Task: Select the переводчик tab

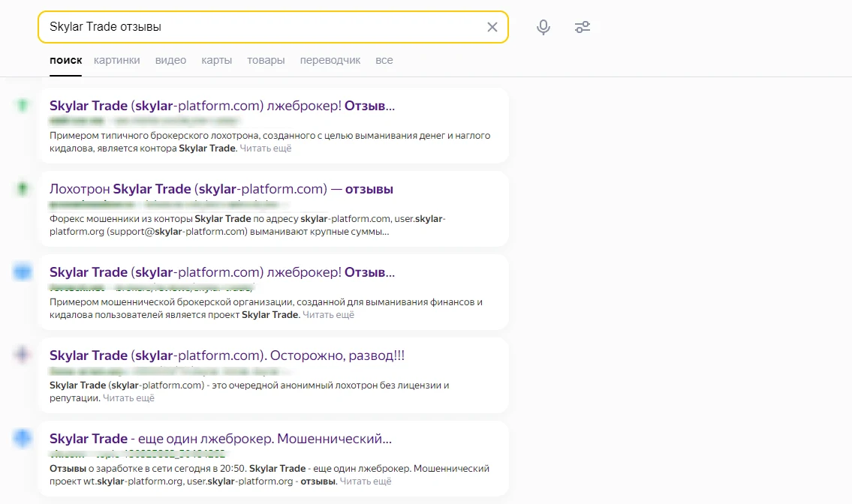Action: (x=330, y=60)
